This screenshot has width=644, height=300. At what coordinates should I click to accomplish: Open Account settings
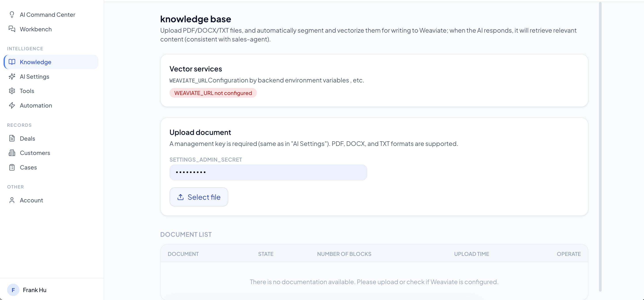coord(51,200)
